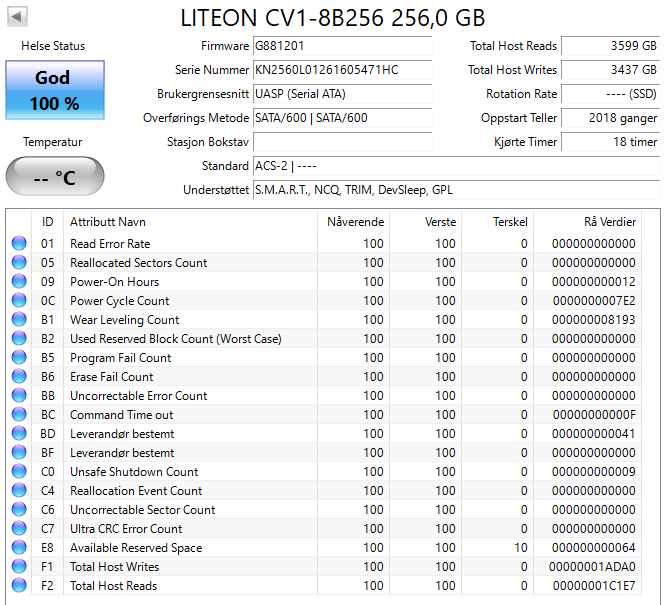Click status orb beside Wear Leveling Count
The height and width of the screenshot is (605, 666).
[19, 320]
